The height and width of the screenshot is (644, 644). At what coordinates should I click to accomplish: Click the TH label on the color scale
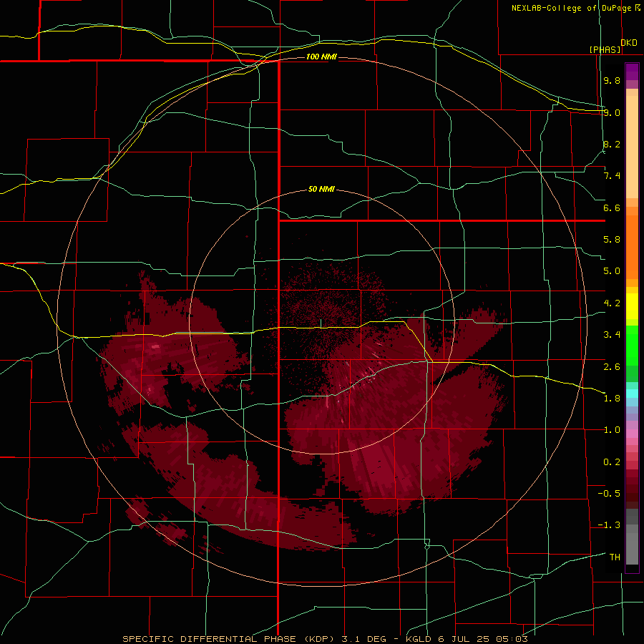[615, 557]
